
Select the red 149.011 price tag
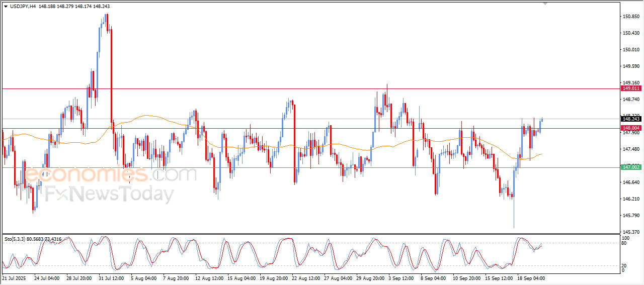tap(631, 88)
